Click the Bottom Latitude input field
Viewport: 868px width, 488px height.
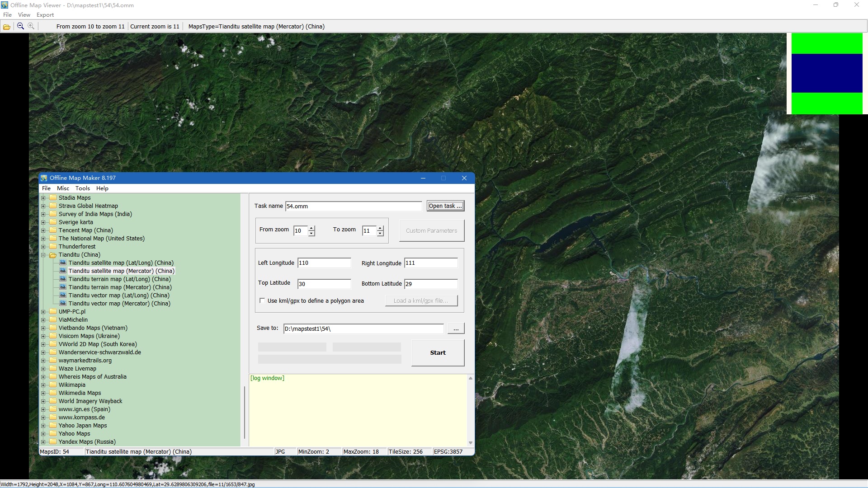pyautogui.click(x=431, y=284)
